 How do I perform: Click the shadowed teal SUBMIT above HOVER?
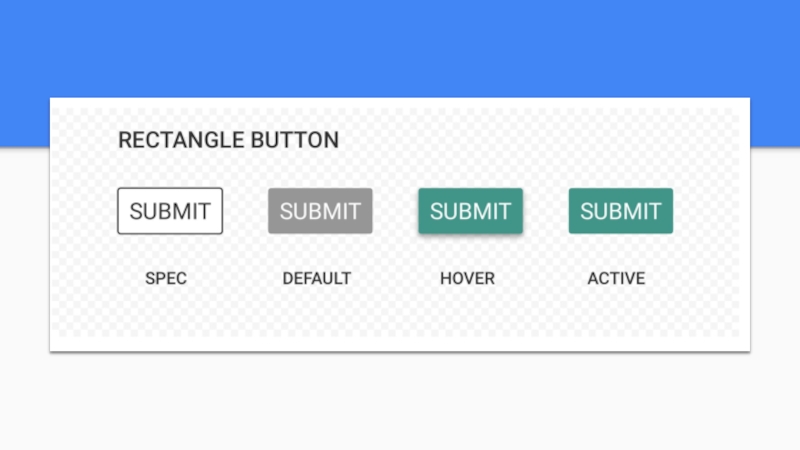point(470,211)
